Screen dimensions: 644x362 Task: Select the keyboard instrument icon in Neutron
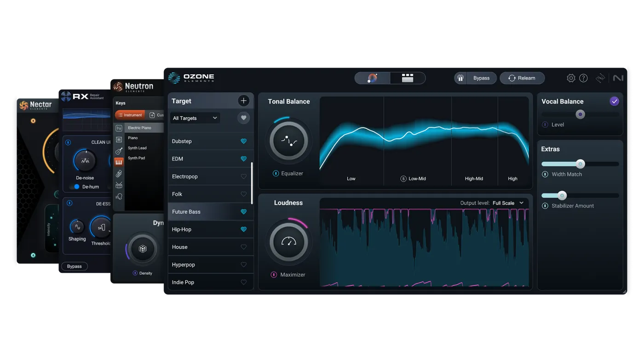(x=119, y=162)
